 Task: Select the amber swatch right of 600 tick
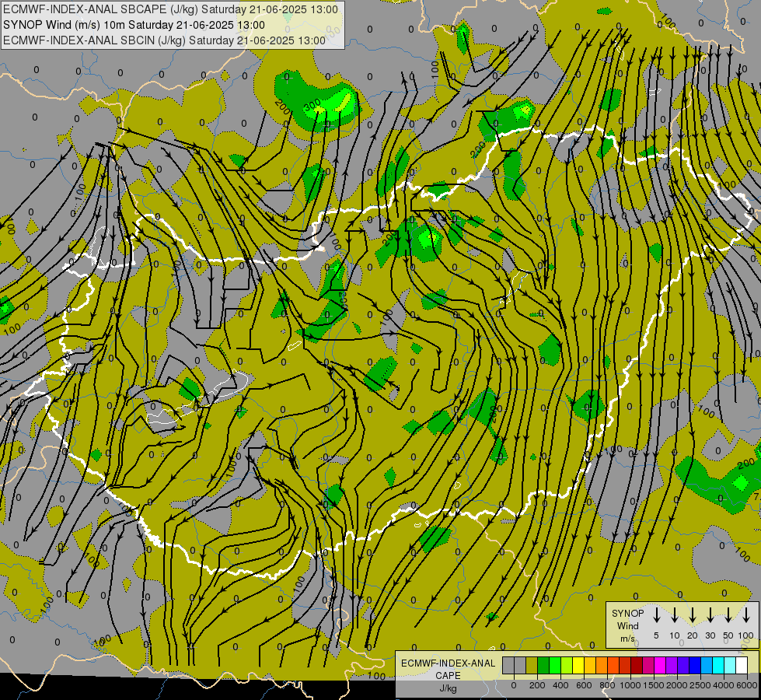(x=590, y=666)
